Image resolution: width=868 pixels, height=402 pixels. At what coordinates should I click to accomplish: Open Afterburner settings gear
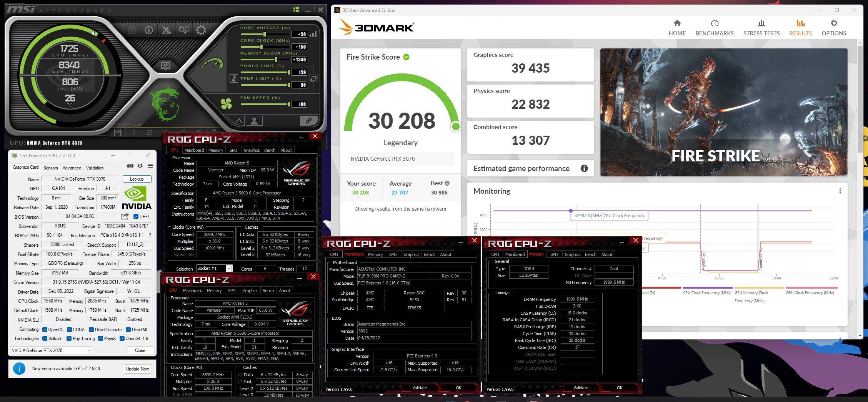click(x=201, y=30)
